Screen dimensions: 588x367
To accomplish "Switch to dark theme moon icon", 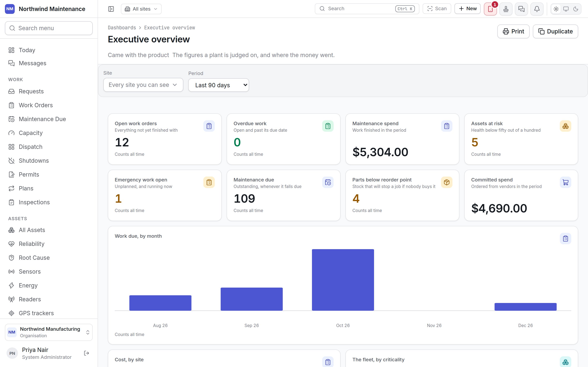I will [x=576, y=9].
